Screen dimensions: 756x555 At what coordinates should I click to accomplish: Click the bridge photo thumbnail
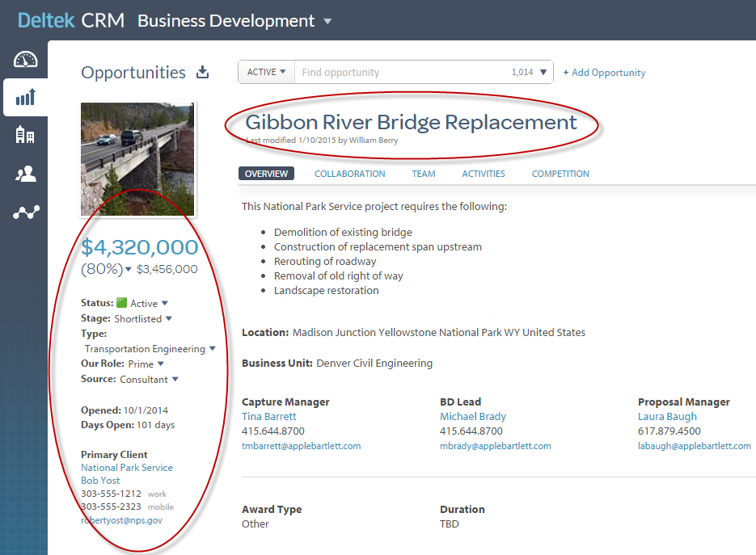tap(137, 158)
